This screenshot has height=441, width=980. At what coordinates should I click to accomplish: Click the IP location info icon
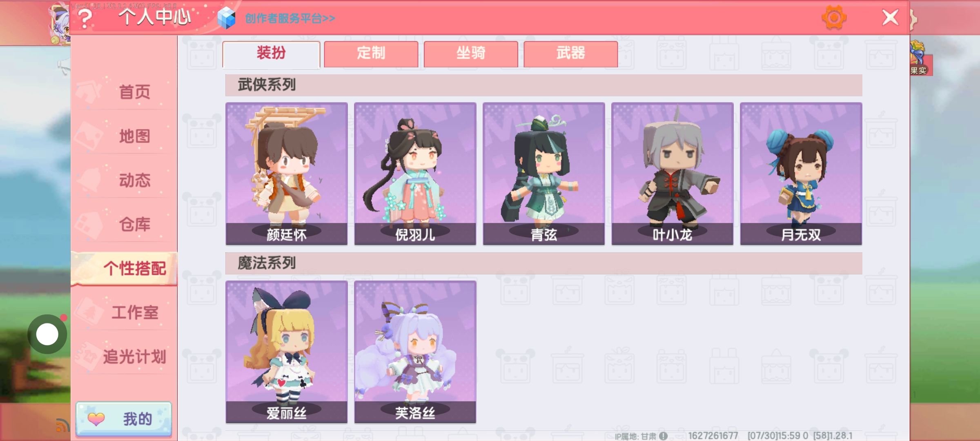[x=664, y=436]
